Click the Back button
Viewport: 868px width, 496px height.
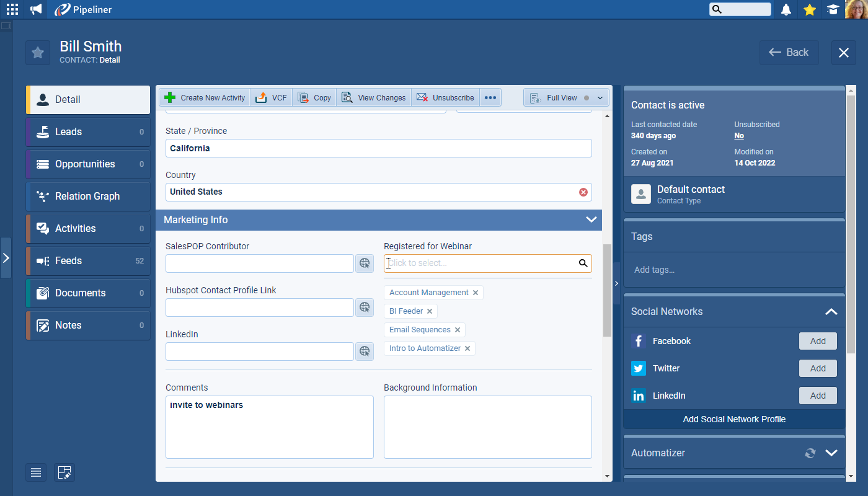[x=789, y=53]
